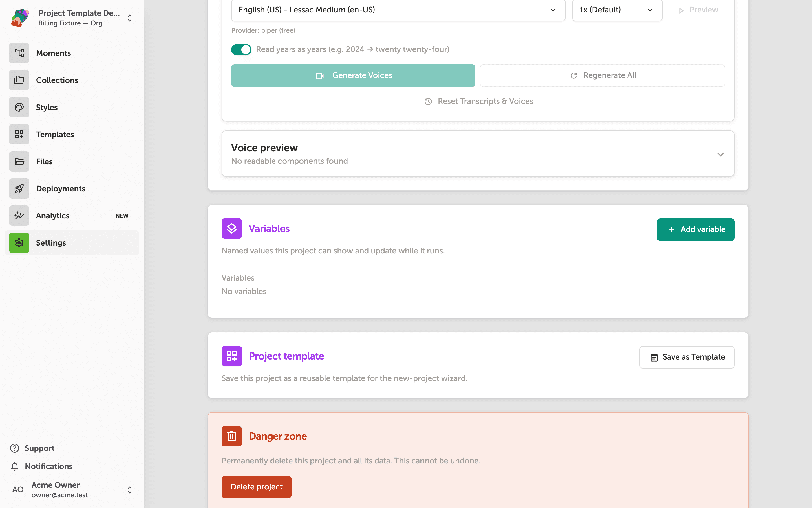
Task: Click the Deployments rocket icon
Action: [x=19, y=189]
